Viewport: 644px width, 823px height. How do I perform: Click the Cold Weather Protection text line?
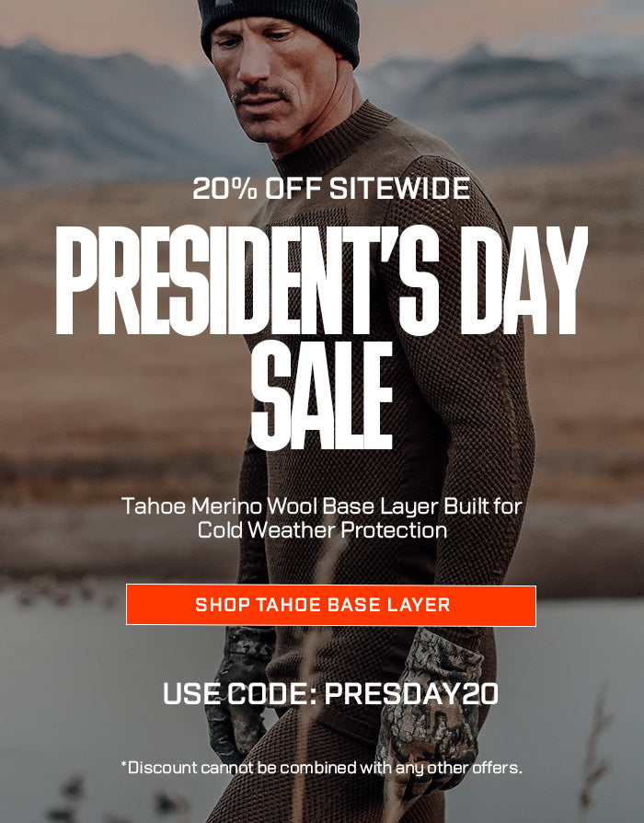pyautogui.click(x=322, y=529)
